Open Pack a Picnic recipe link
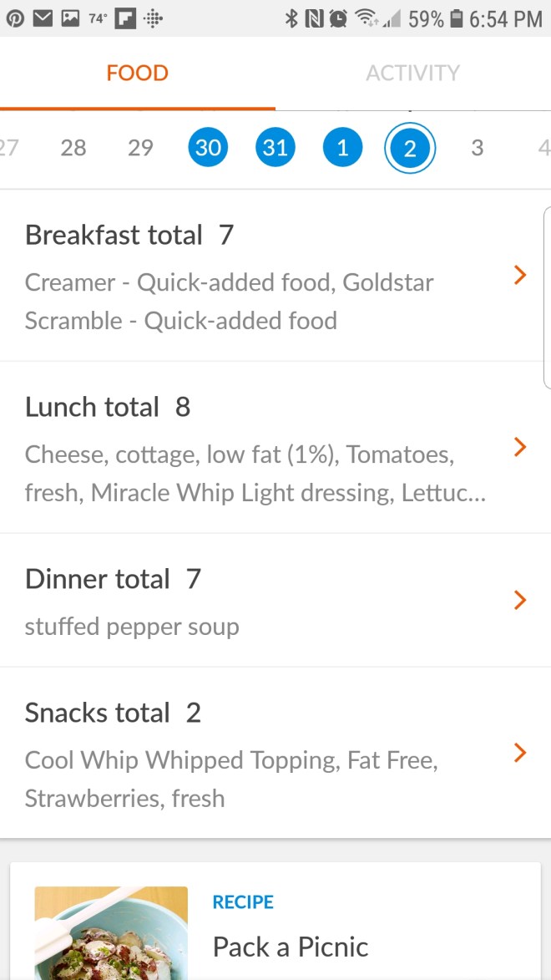Viewport: 551px width, 980px height. point(290,947)
